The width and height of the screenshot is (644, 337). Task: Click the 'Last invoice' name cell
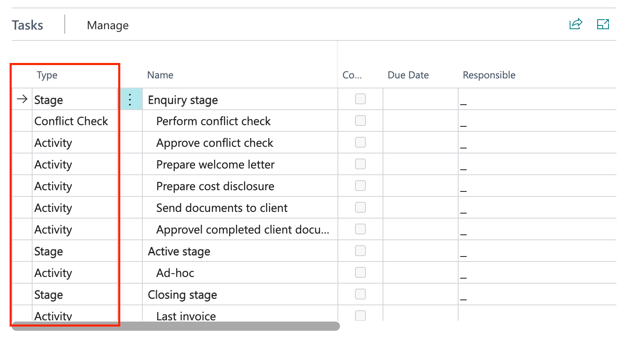click(240, 313)
